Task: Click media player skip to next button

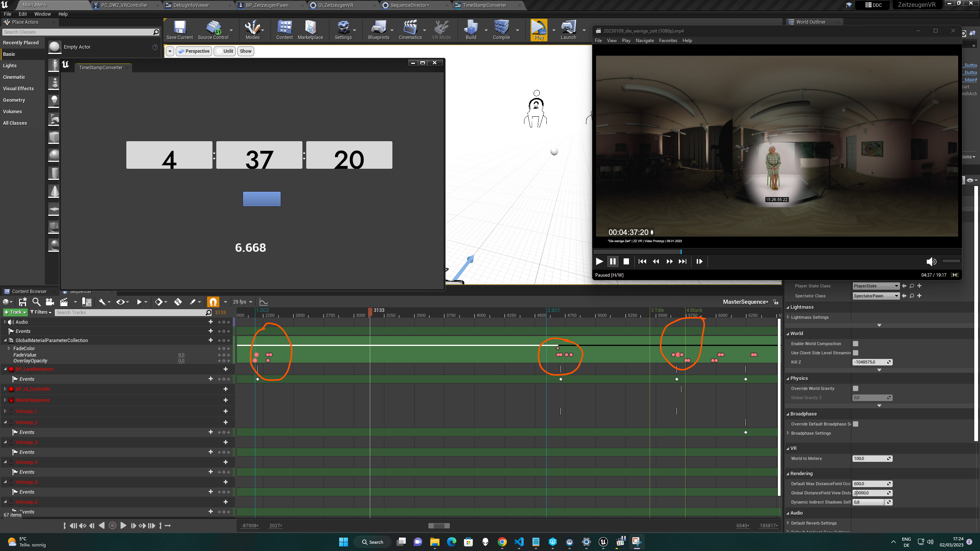Action: click(x=683, y=261)
